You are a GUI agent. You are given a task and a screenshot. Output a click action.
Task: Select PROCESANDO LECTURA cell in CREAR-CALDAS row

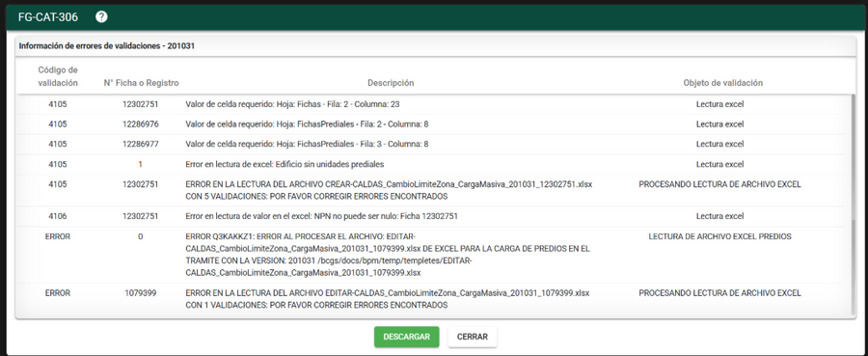coord(719,184)
